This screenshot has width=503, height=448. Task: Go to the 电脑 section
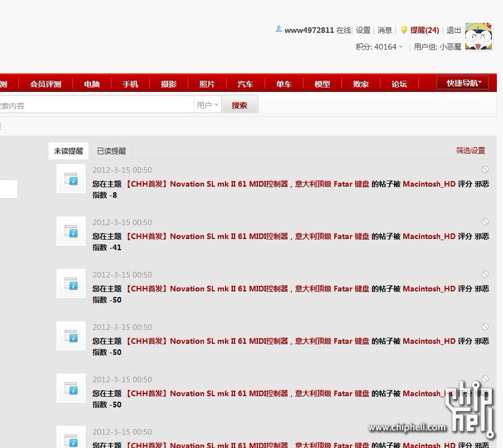(x=92, y=84)
